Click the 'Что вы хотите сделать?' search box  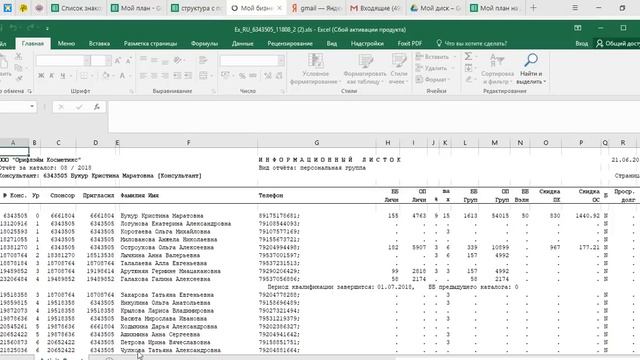[x=471, y=43]
